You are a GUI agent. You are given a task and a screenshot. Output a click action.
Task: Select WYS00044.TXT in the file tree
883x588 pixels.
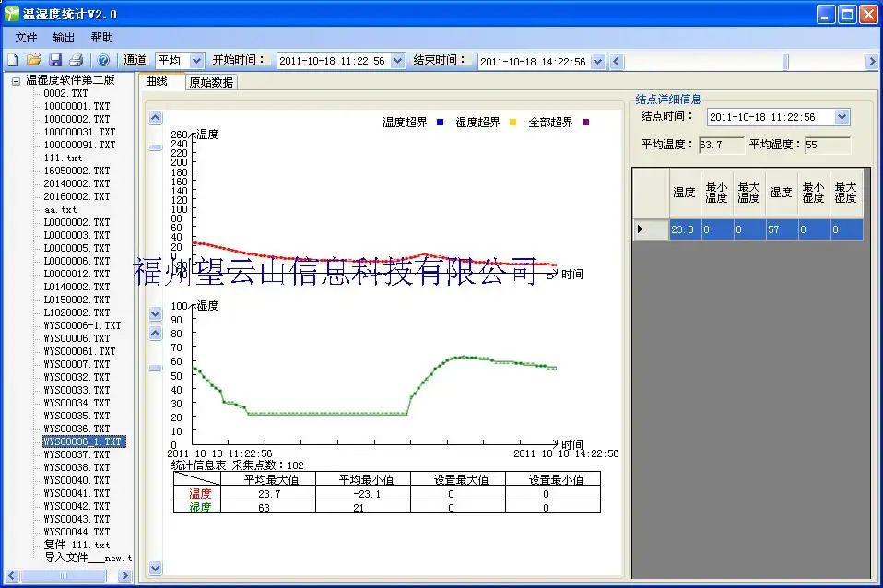[x=77, y=532]
